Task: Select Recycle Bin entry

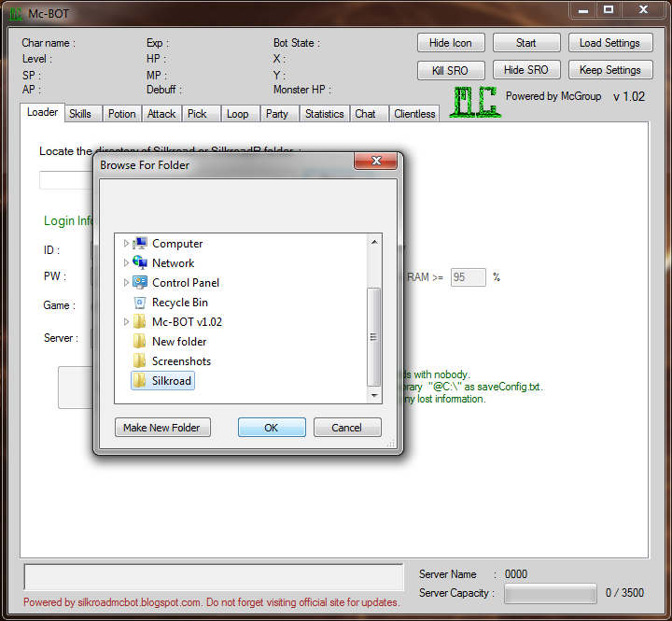Action: 180,303
